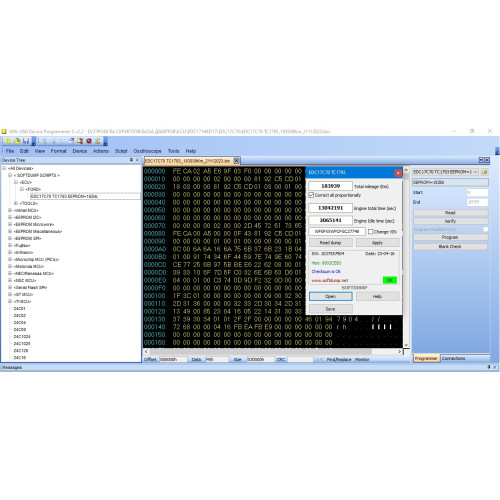Click the Monitor button under hex view
Viewport: 500px width, 500px height.
coord(362,360)
